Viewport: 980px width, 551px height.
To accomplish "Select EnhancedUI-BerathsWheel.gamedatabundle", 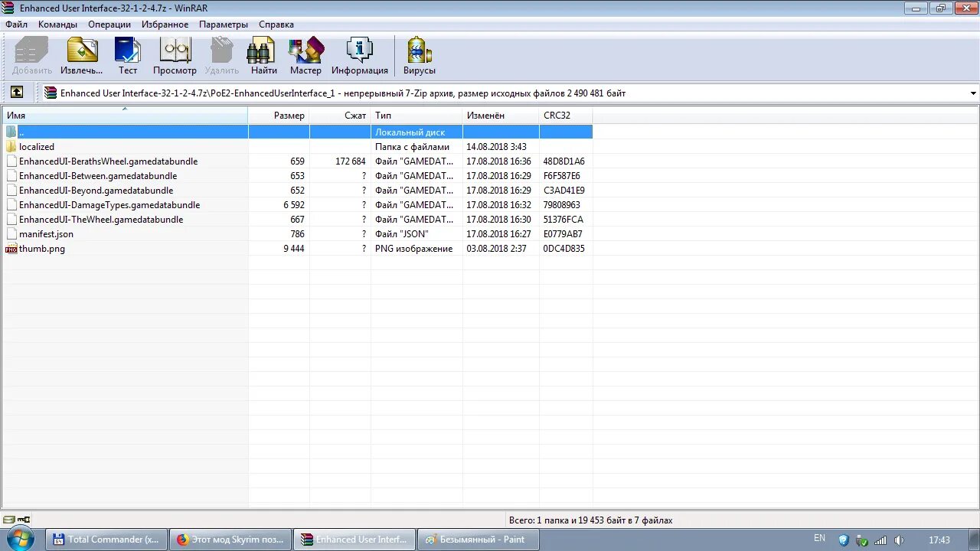I will click(x=108, y=161).
